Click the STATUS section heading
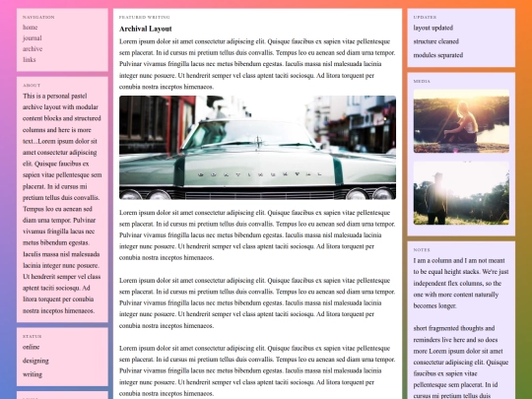 [33, 336]
